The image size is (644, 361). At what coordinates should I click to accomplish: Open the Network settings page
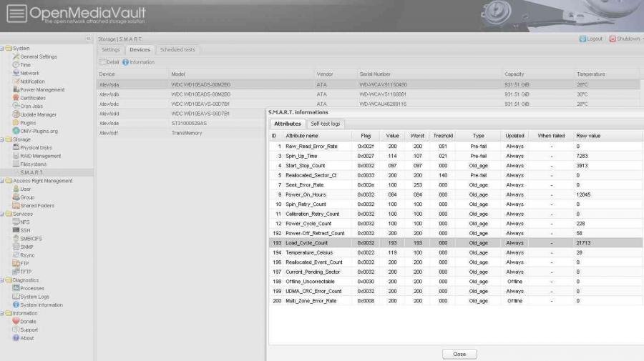click(x=29, y=73)
